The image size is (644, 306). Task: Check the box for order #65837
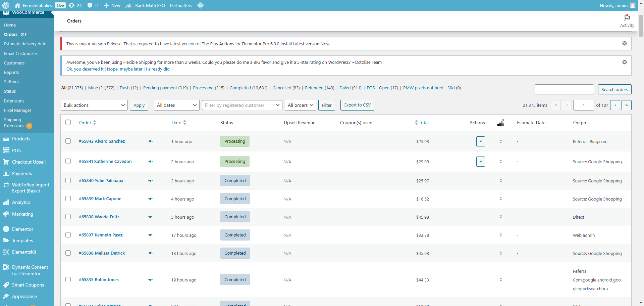[x=68, y=235]
